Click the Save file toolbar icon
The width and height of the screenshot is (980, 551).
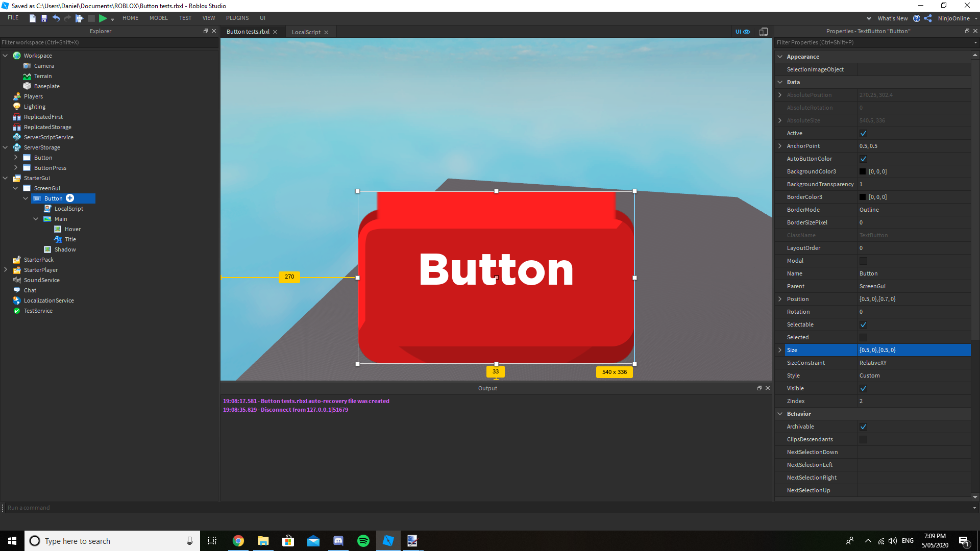click(44, 18)
